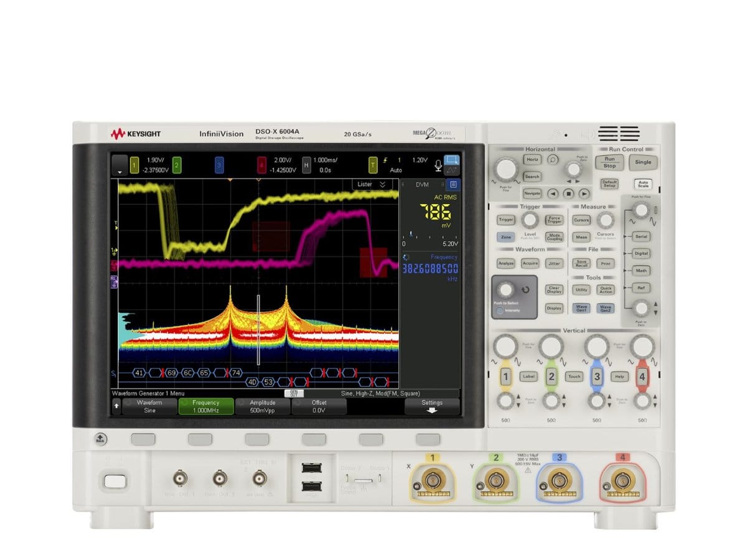Screen dimensions: 747x560
Task: Open the DVM sidebar list icon
Action: click(453, 184)
